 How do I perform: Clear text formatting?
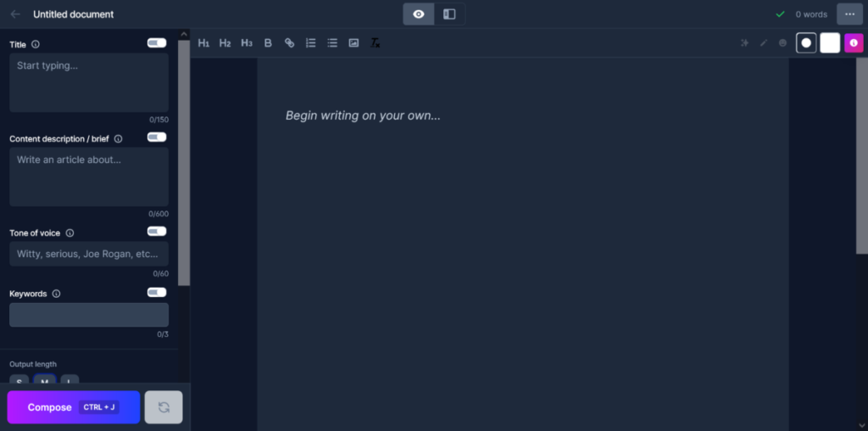[x=376, y=43]
